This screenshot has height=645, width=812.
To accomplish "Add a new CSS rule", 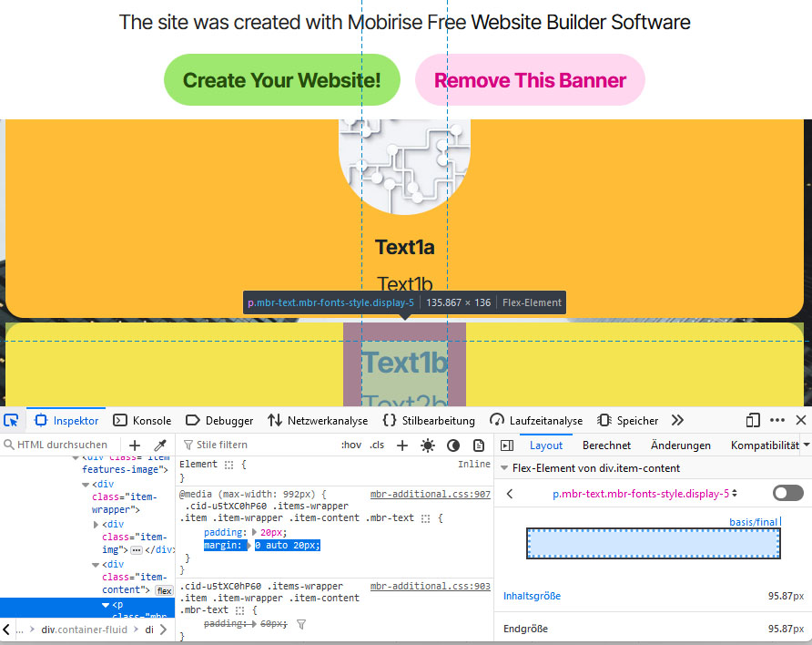I will click(x=402, y=445).
